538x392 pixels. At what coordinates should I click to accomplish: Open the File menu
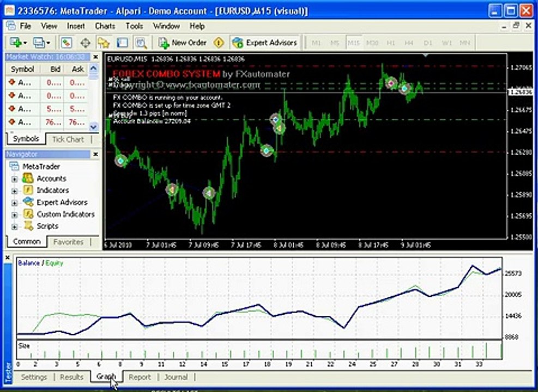tap(26, 26)
